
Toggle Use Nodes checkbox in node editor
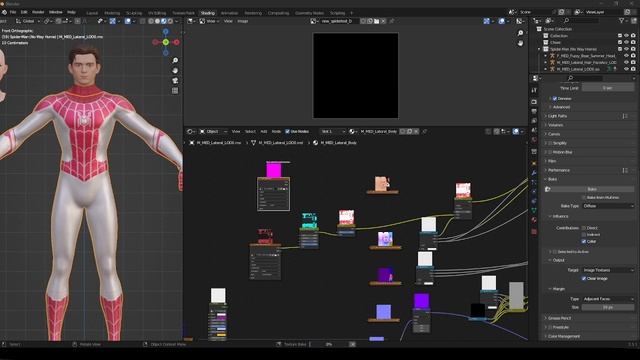[287, 131]
